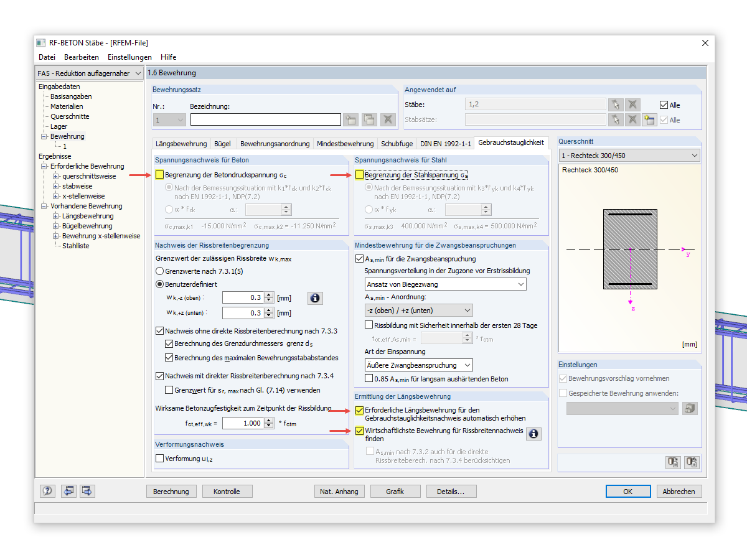747x560 pixels.
Task: Go to next input window icon
Action: pos(87,491)
